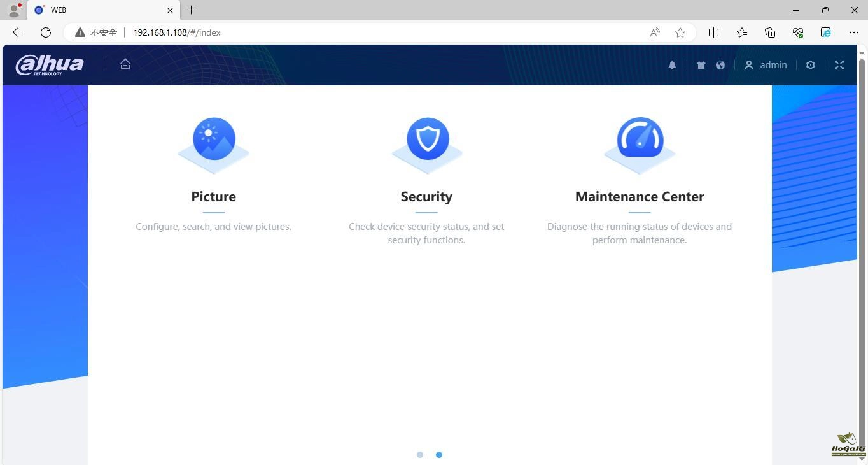Open the browser Favorites list
Screen dimensions: 868x465
coord(741,32)
